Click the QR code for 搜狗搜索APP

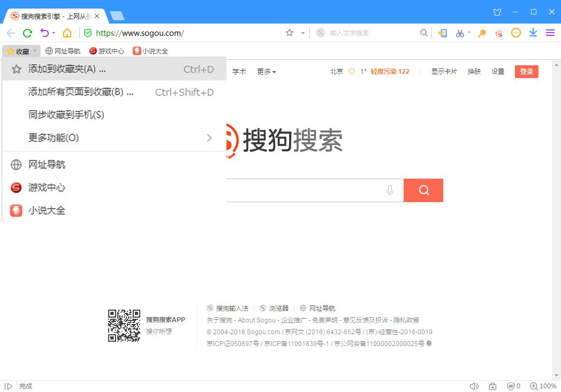[x=124, y=326]
